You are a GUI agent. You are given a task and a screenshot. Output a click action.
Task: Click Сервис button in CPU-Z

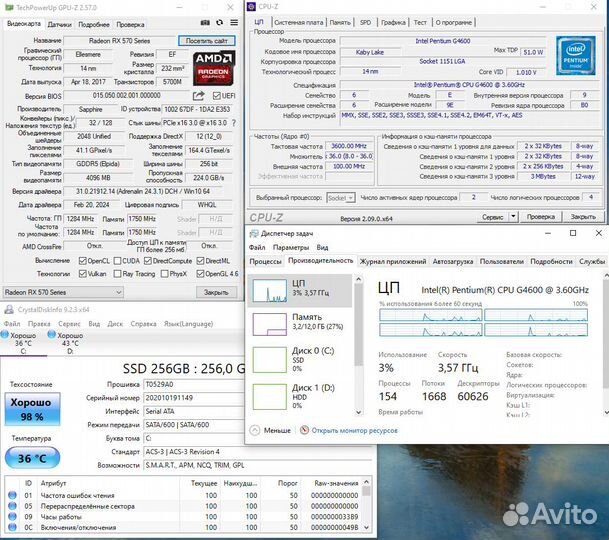(492, 216)
